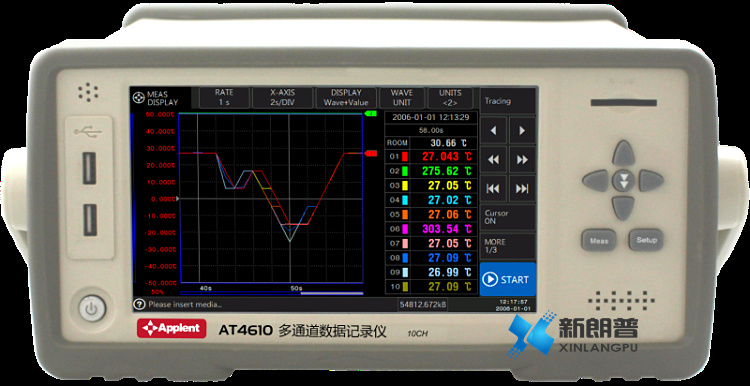Image resolution: width=750 pixels, height=386 pixels.
Task: Click the single right arrow tracing button
Action: click(x=522, y=130)
